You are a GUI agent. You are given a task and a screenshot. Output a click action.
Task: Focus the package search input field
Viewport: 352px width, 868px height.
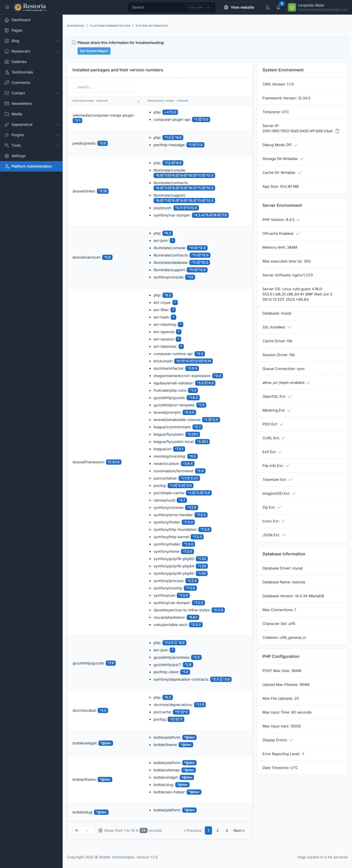(104, 87)
